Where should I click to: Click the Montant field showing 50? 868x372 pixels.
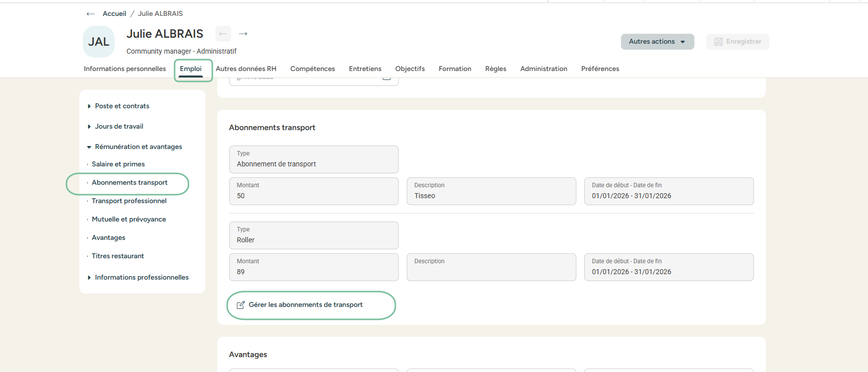(313, 191)
